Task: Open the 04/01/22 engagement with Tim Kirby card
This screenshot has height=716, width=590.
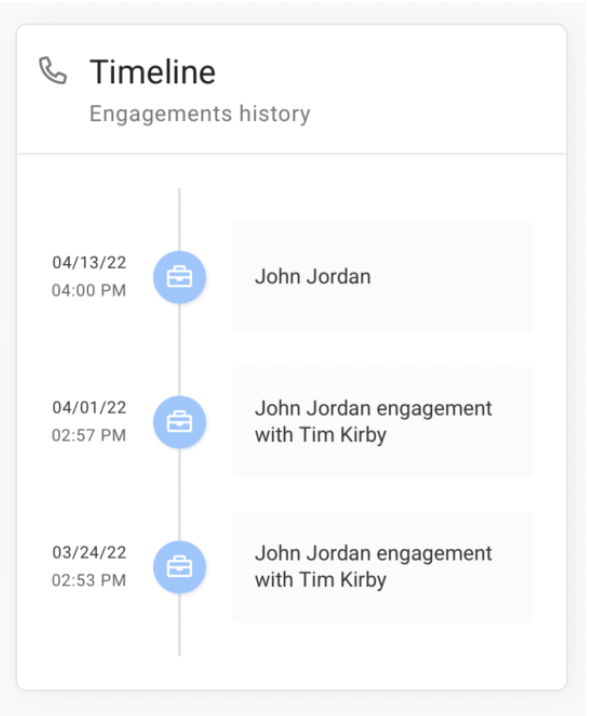Action: [x=383, y=422]
